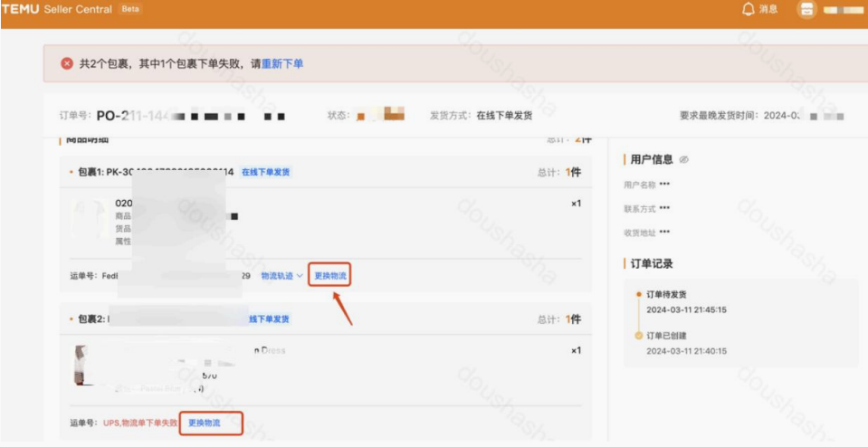Expand the 物流轨迹 dropdown
The image size is (868, 447).
281,275
